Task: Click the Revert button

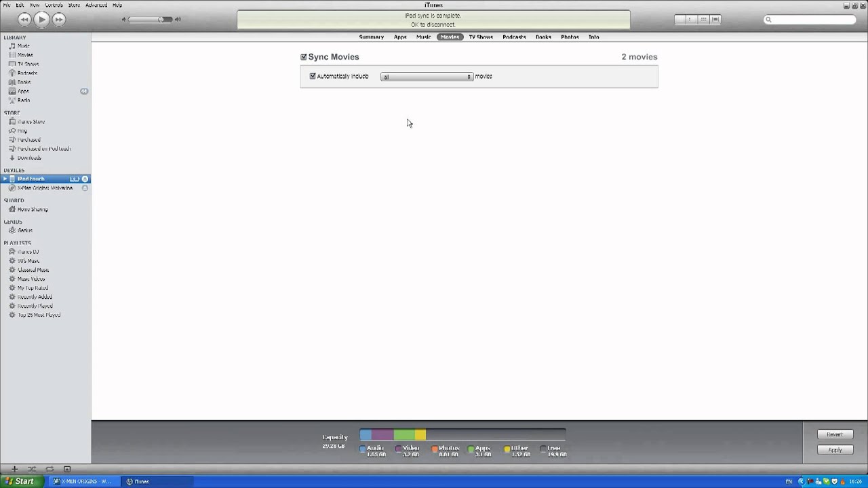Action: point(835,434)
